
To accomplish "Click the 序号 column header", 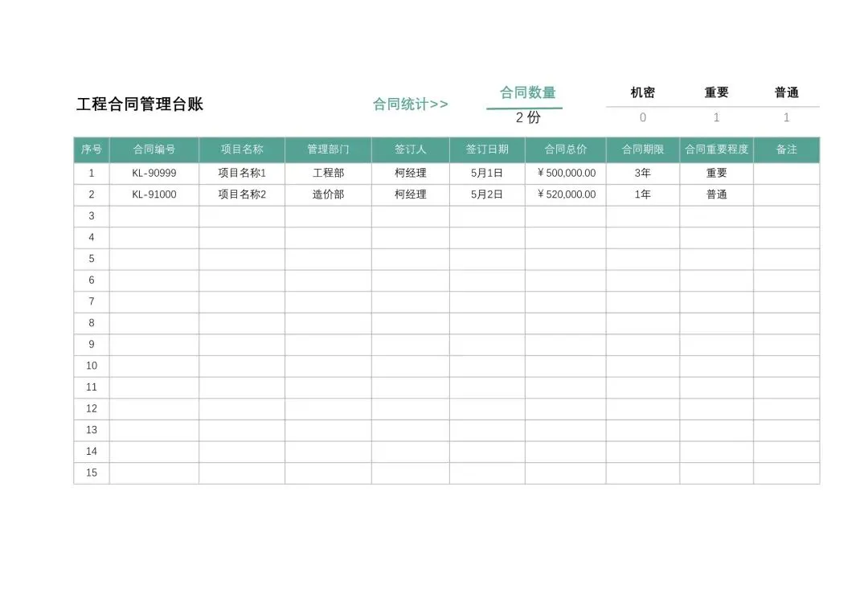I will [x=92, y=149].
